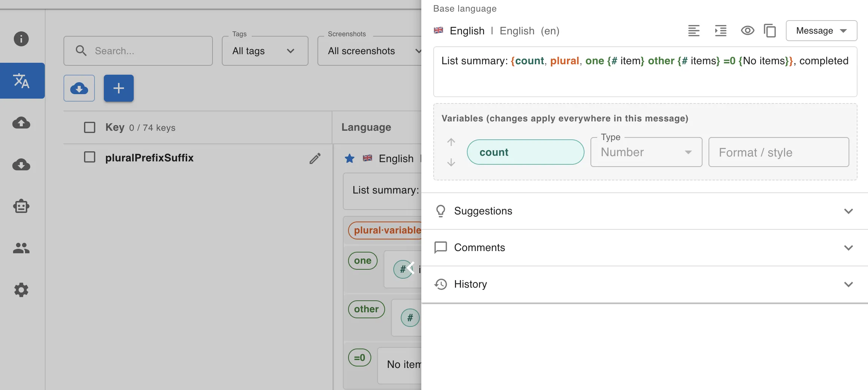Check the pluralPrefixSuffix key checkbox
This screenshot has height=390, width=868.
click(x=90, y=157)
